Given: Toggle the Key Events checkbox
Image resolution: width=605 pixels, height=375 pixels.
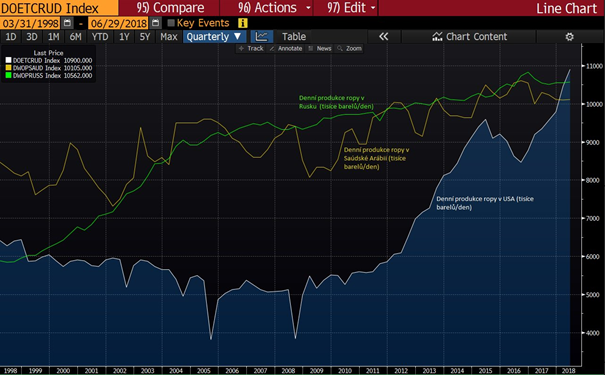Looking at the screenshot, I should 171,23.
